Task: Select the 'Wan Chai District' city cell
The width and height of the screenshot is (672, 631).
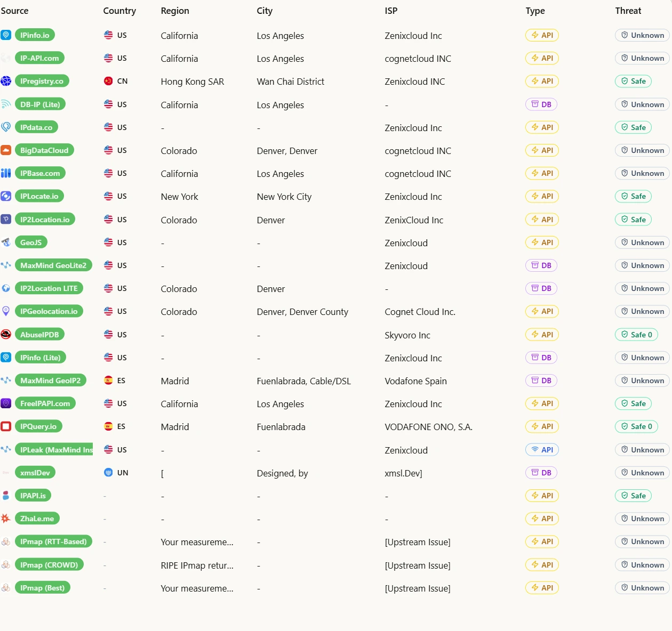Action: pyautogui.click(x=291, y=82)
